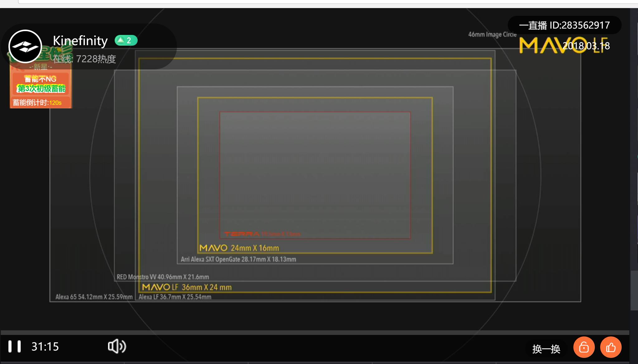
Task: Click the video progress bar
Action: tap(315, 332)
